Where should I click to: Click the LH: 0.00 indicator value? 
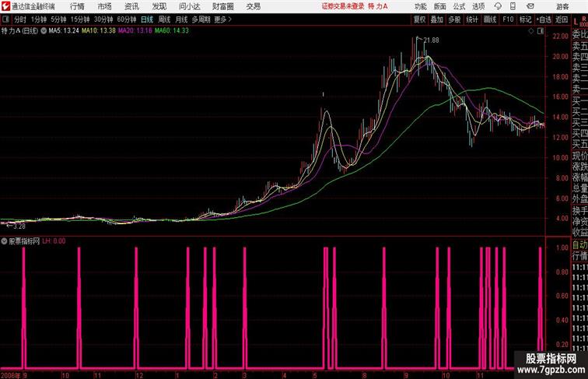pyautogui.click(x=54, y=241)
